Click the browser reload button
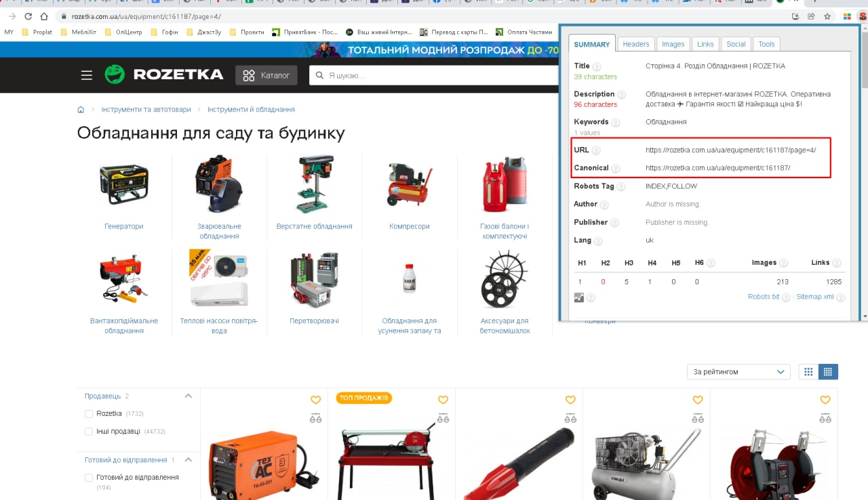868x500 pixels. [x=27, y=16]
